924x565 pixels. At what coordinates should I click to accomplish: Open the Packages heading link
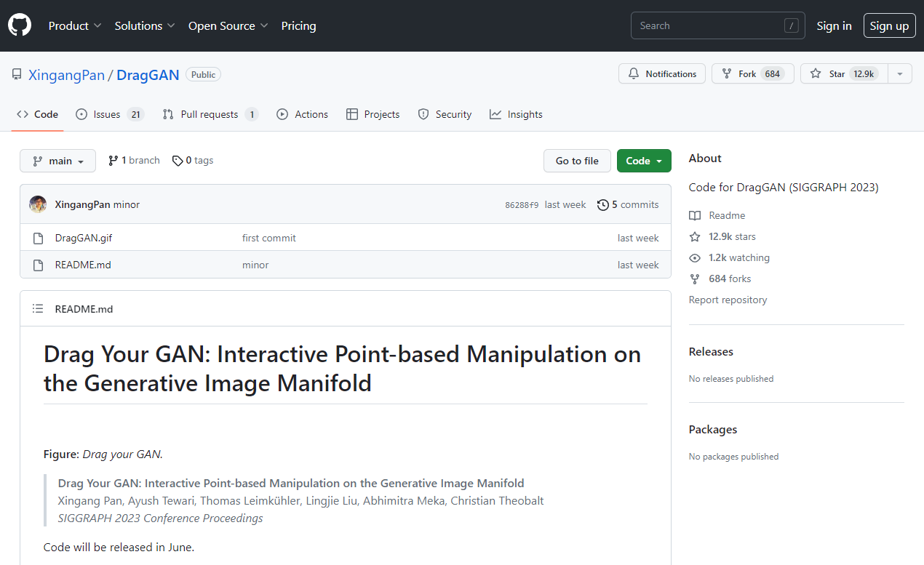click(713, 430)
